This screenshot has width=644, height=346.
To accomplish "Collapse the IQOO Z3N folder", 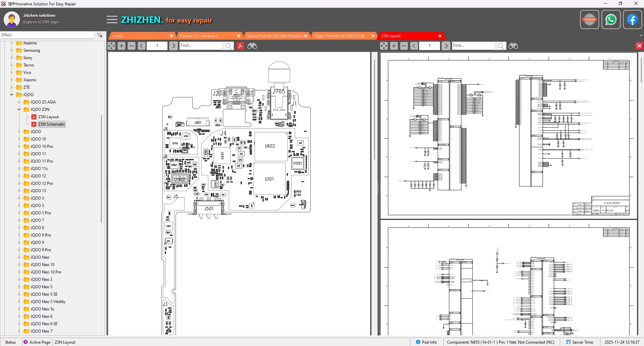I will tap(19, 110).
